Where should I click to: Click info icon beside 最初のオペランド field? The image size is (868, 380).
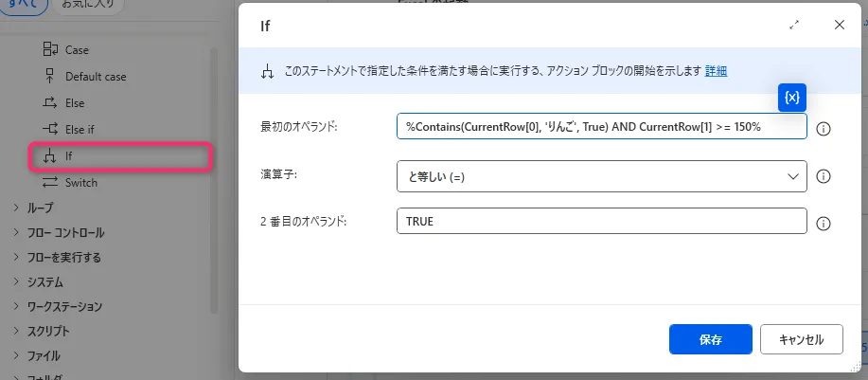tap(823, 128)
